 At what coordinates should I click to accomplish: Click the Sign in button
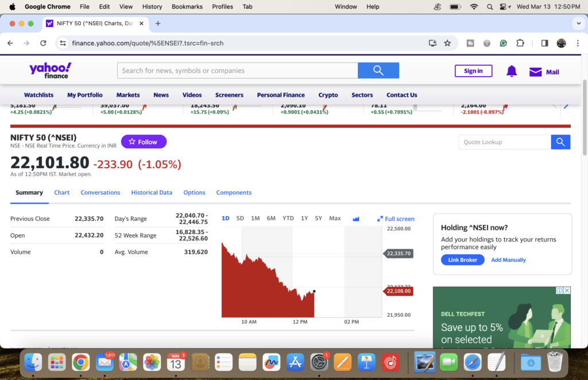click(x=473, y=71)
